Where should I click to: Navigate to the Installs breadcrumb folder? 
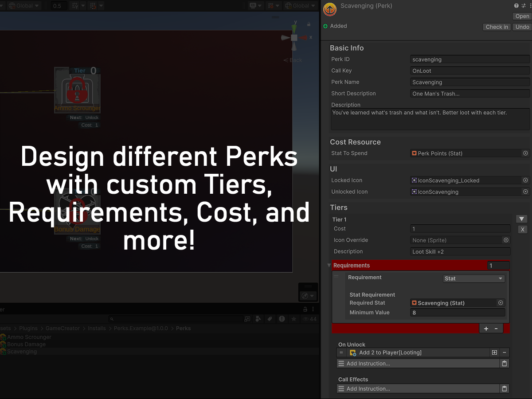(x=97, y=329)
